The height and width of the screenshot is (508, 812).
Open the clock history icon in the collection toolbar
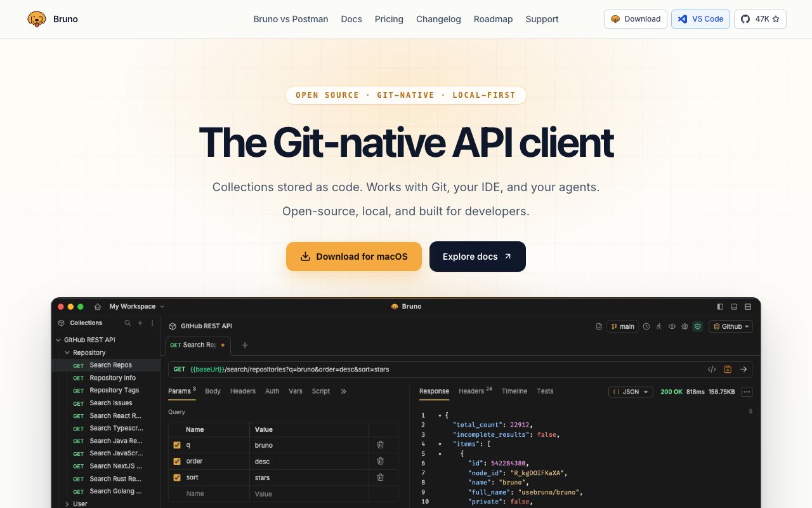pos(646,326)
